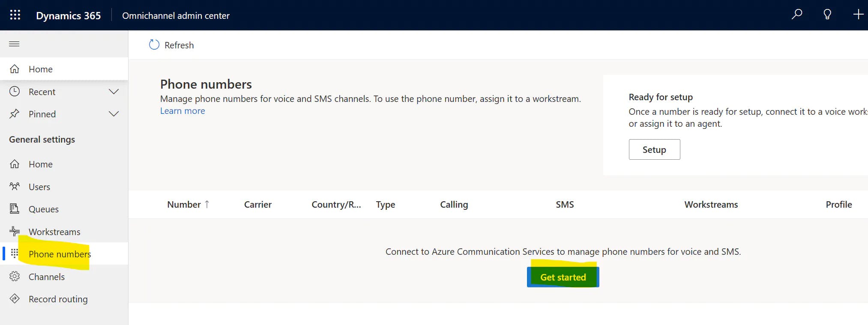The image size is (868, 325).
Task: Click the Workstreams icon
Action: tap(15, 231)
